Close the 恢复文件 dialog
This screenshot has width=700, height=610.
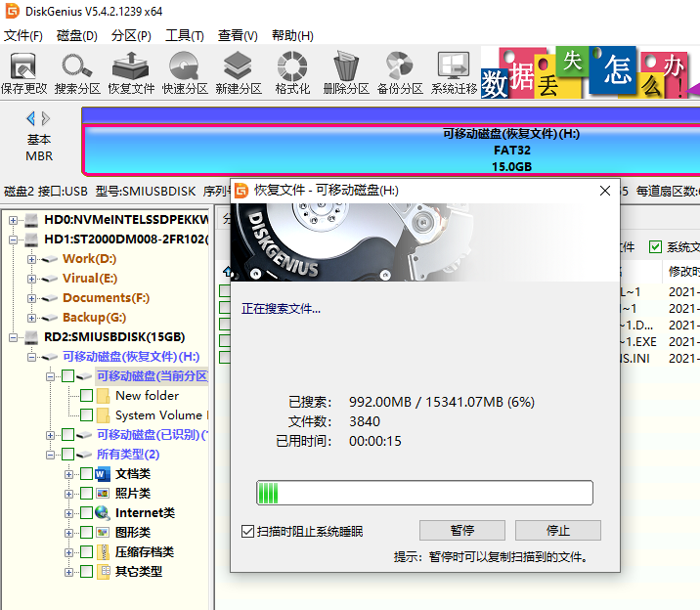click(x=605, y=191)
